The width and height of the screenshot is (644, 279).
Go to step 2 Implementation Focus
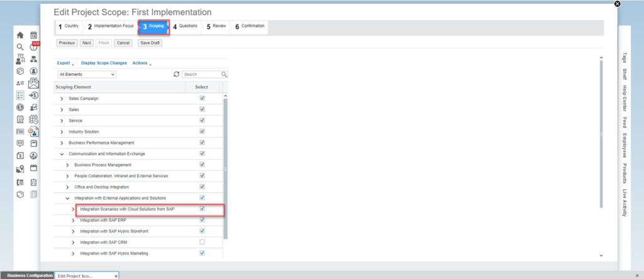(111, 26)
